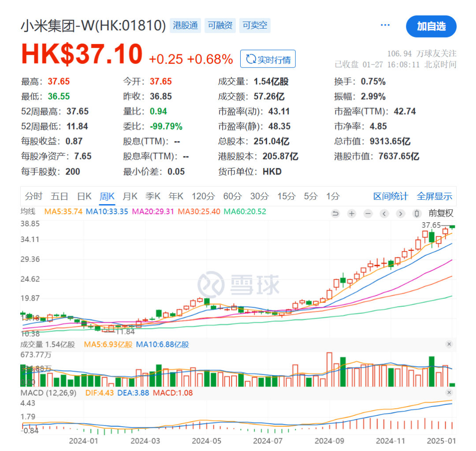Click the 均线 indicator label
Image resolution: width=476 pixels, height=451 pixels.
[x=28, y=211]
